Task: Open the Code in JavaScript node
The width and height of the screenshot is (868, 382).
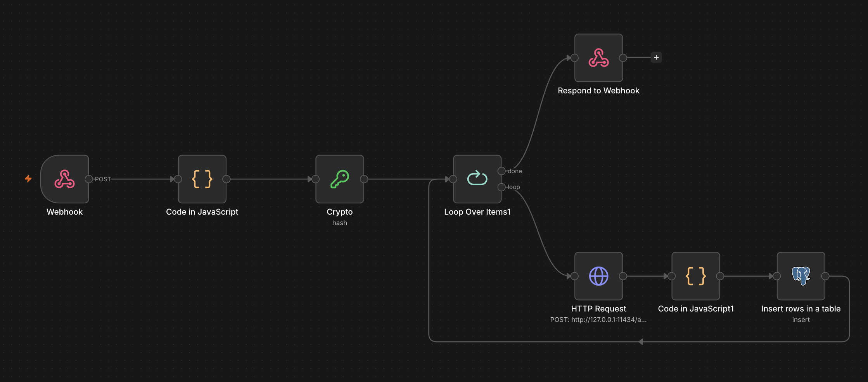Action: tap(202, 179)
